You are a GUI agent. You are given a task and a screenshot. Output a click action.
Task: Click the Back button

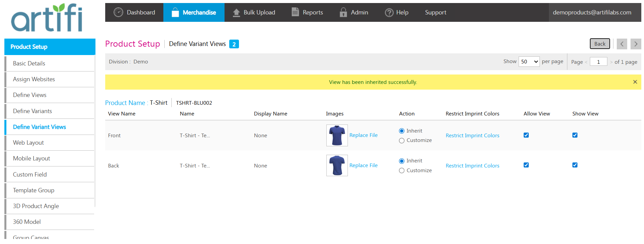[600, 44]
